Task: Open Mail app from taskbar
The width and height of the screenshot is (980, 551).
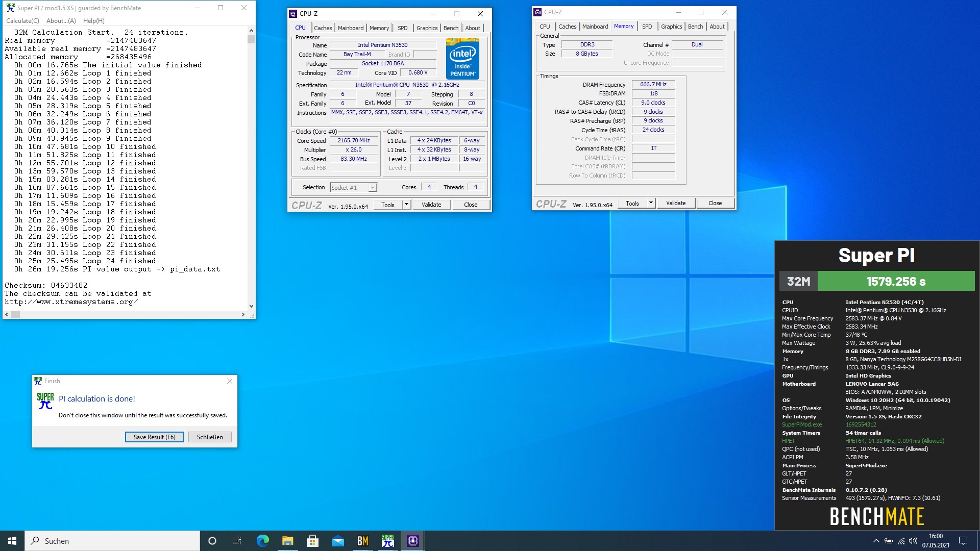Action: click(337, 541)
